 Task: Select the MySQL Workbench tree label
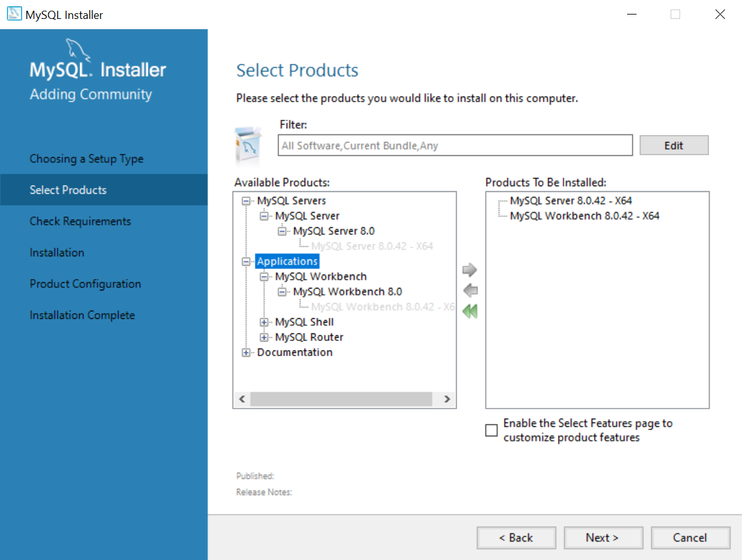[321, 277]
